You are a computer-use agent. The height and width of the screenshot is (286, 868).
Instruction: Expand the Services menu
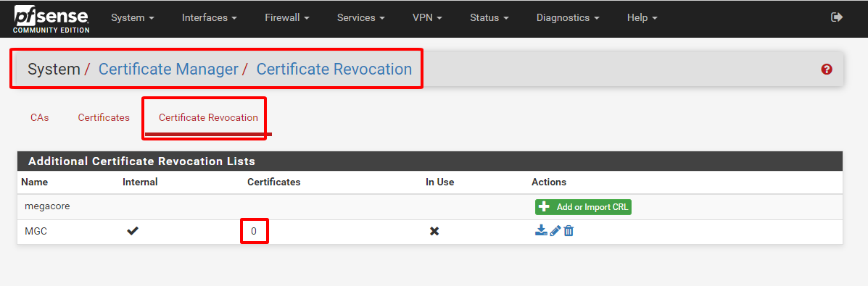pyautogui.click(x=360, y=17)
